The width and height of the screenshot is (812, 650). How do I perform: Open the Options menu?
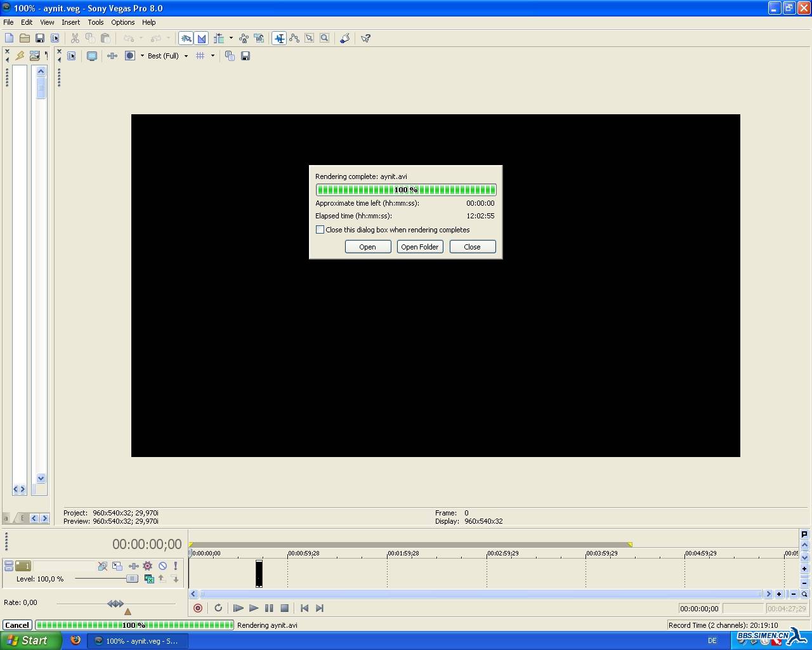point(122,22)
